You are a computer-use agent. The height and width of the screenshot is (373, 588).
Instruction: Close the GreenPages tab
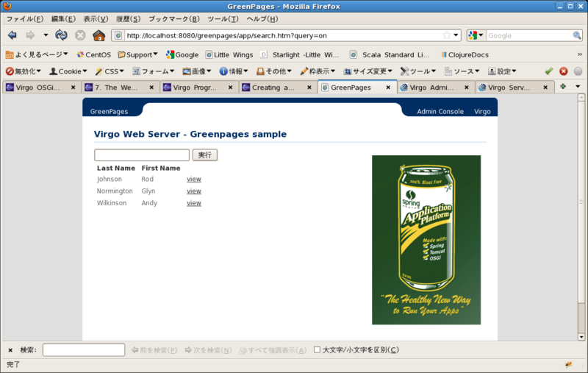(388, 88)
